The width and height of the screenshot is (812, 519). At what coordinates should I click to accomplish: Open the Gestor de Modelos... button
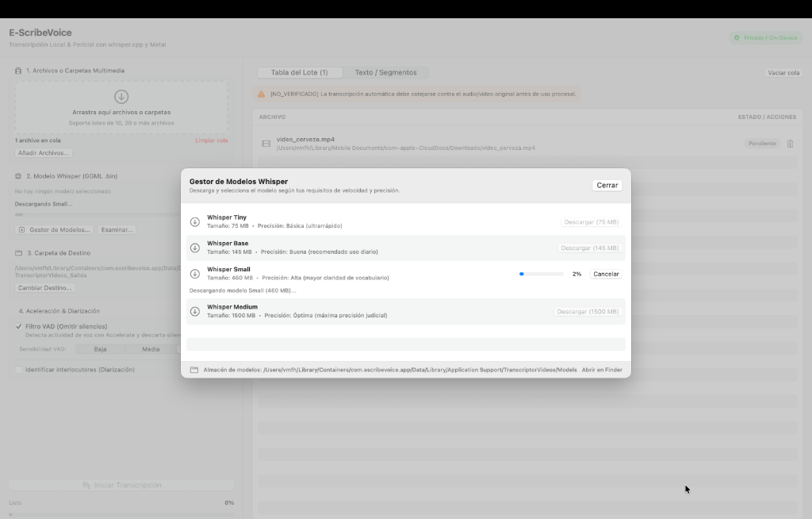(x=55, y=229)
